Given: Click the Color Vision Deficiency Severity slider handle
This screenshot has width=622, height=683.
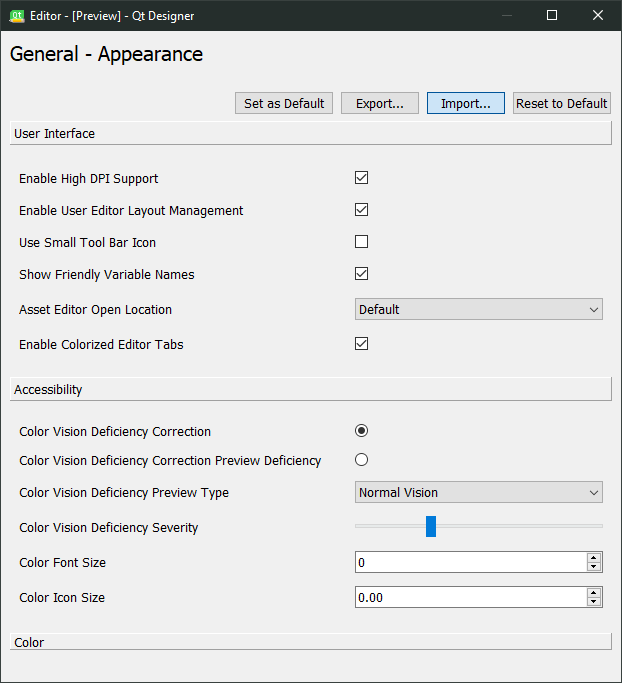Looking at the screenshot, I should [x=431, y=526].
